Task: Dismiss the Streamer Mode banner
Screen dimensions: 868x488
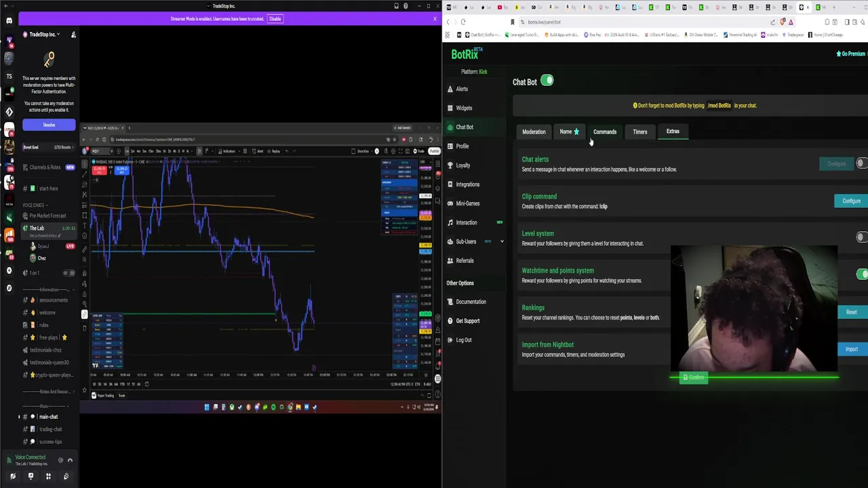Action: pos(435,18)
